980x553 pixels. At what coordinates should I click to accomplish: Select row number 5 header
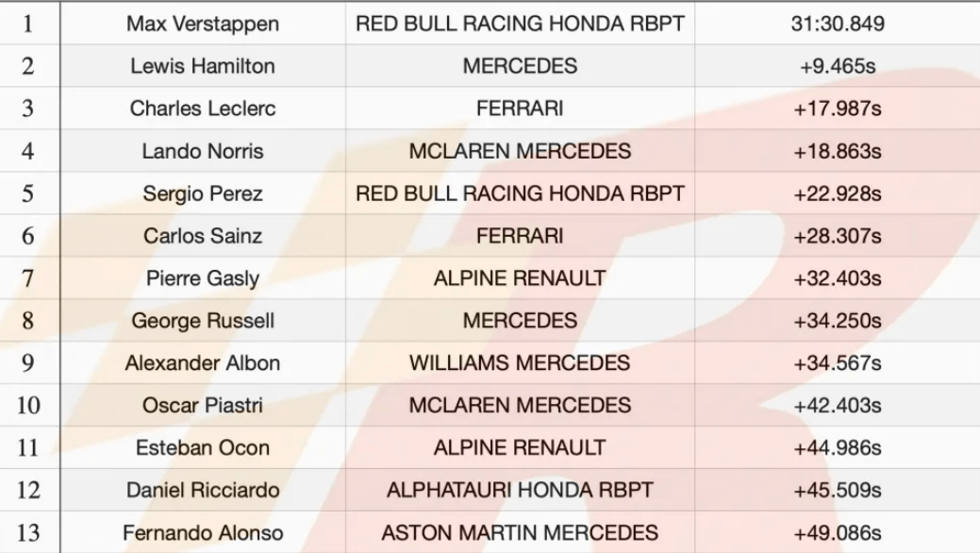point(29,193)
